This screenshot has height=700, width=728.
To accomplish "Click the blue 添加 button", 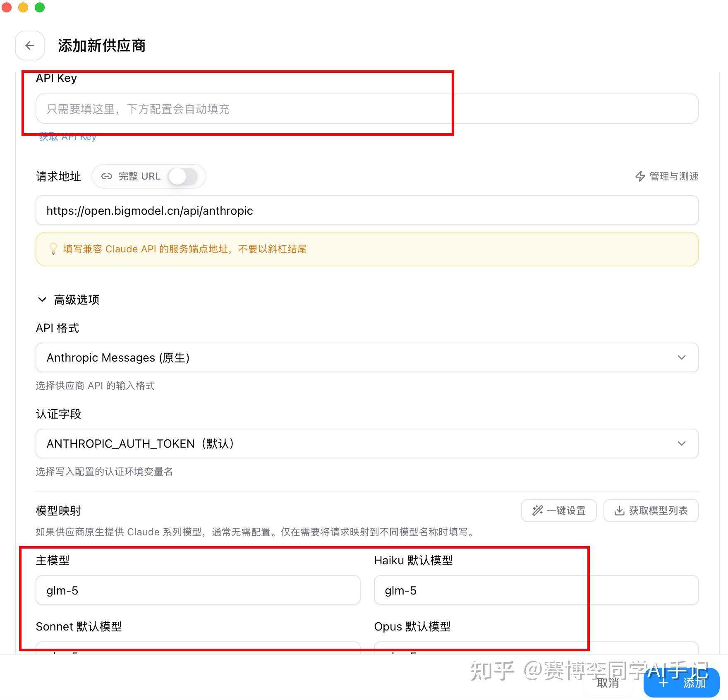I will (681, 683).
